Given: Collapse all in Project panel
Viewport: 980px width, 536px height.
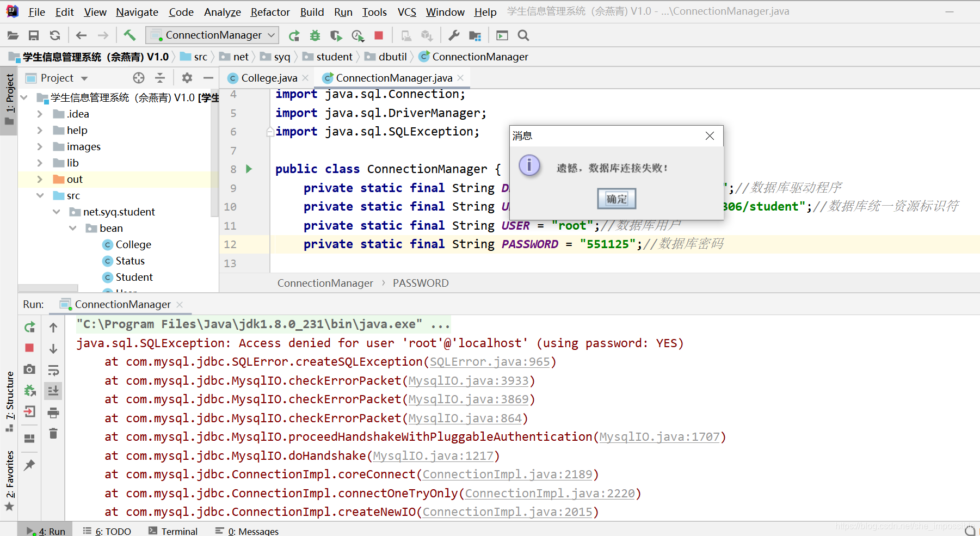Looking at the screenshot, I should click(160, 78).
